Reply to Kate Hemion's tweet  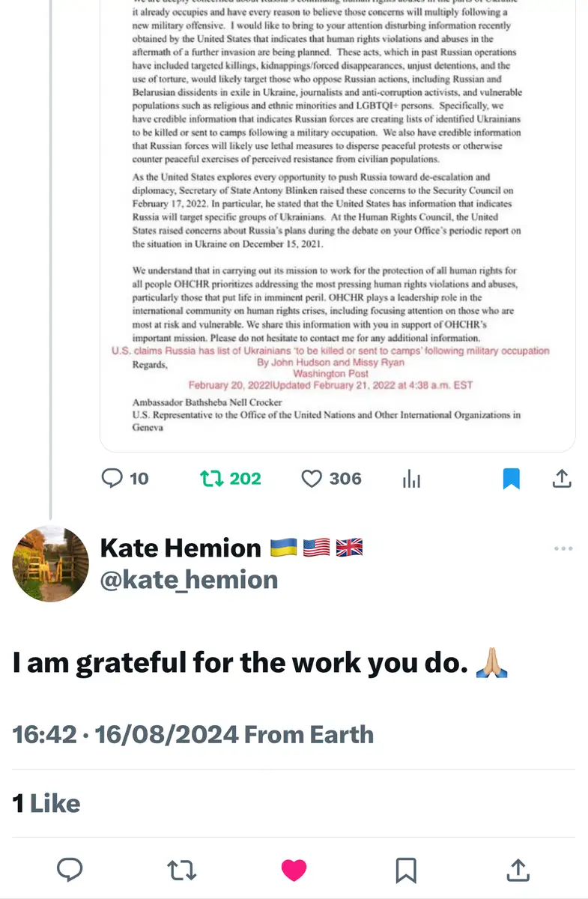pyautogui.click(x=70, y=870)
